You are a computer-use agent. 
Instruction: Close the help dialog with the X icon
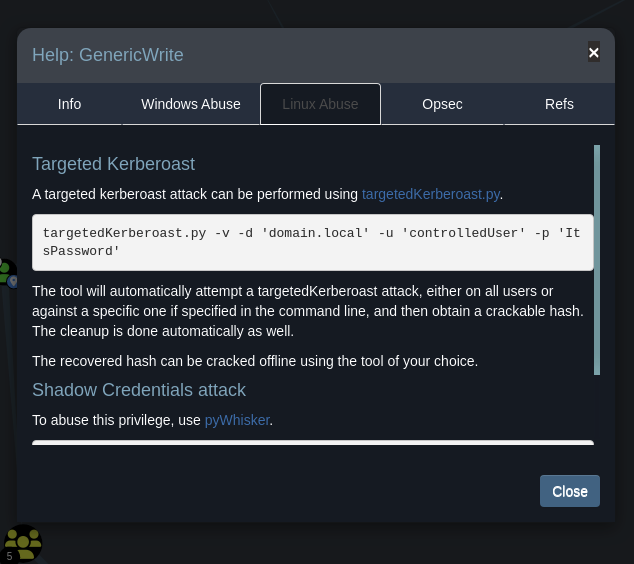click(594, 53)
